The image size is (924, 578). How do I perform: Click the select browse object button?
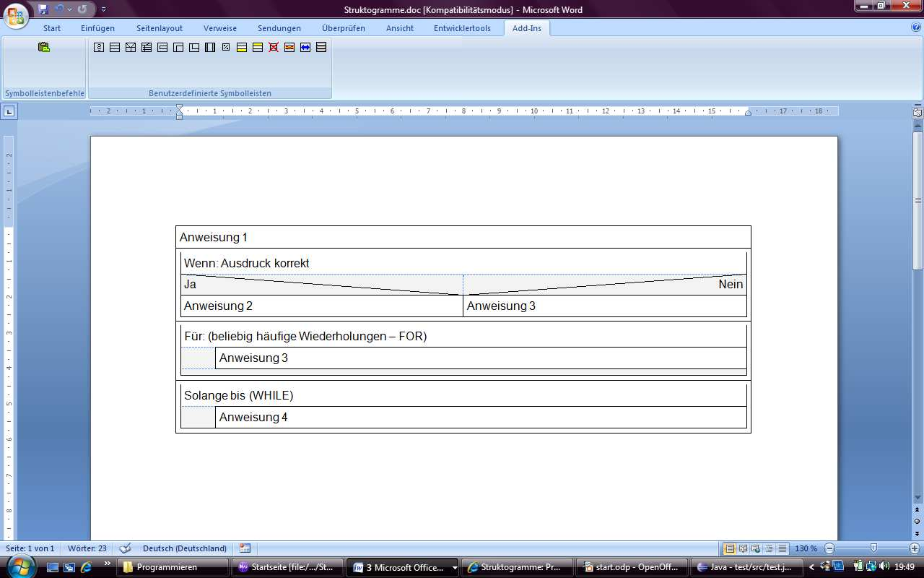click(x=918, y=521)
